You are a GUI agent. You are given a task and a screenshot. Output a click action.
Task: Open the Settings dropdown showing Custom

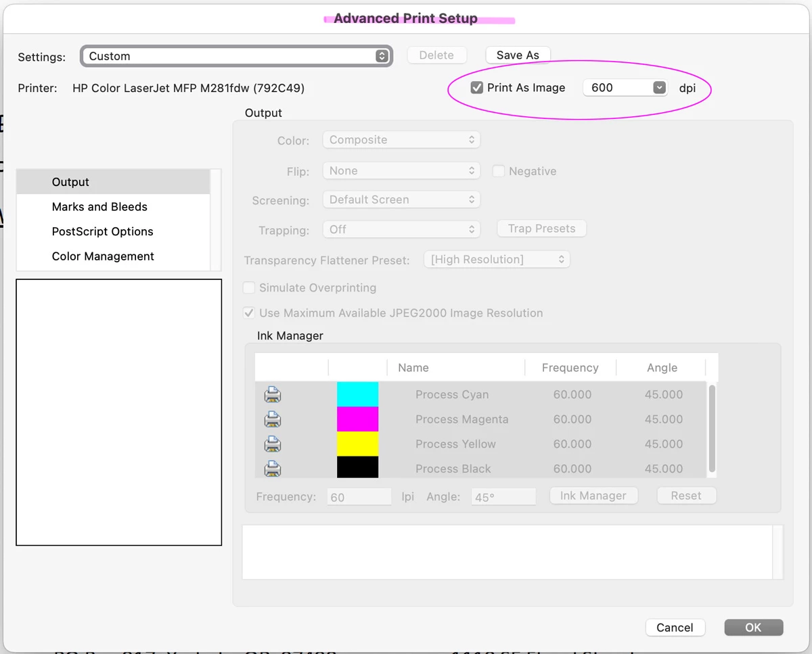pyautogui.click(x=236, y=56)
